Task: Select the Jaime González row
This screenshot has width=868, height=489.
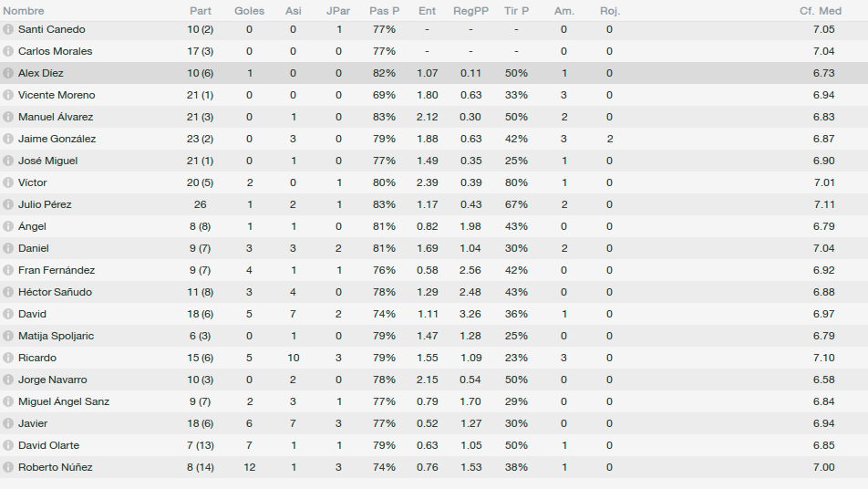Action: [434, 139]
